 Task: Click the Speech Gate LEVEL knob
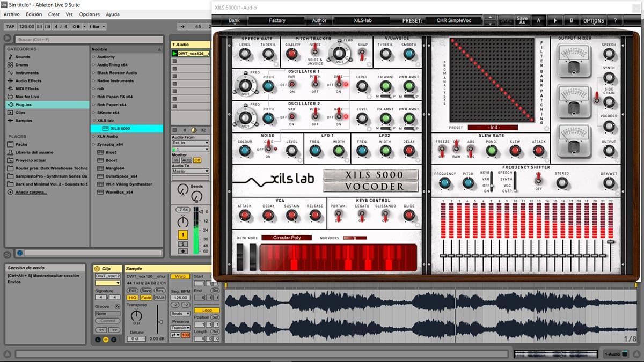(x=245, y=54)
